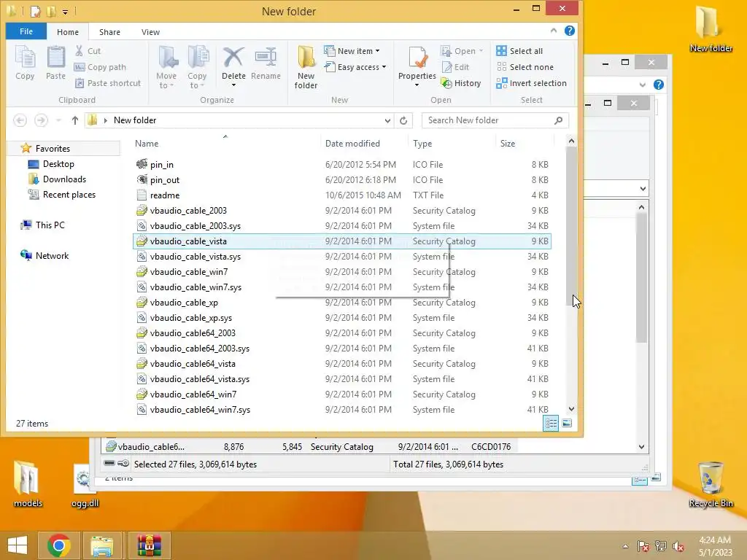Go back with the Back arrow
747x560 pixels.
20,120
